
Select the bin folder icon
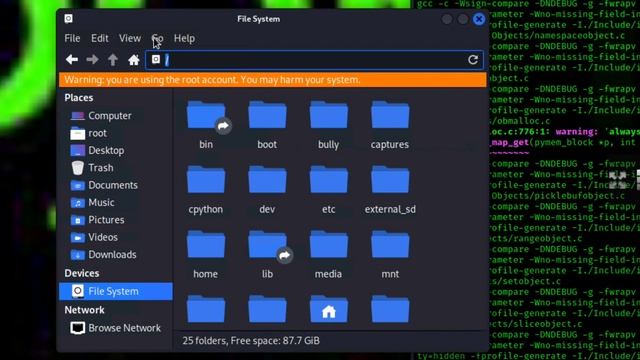[206, 116]
